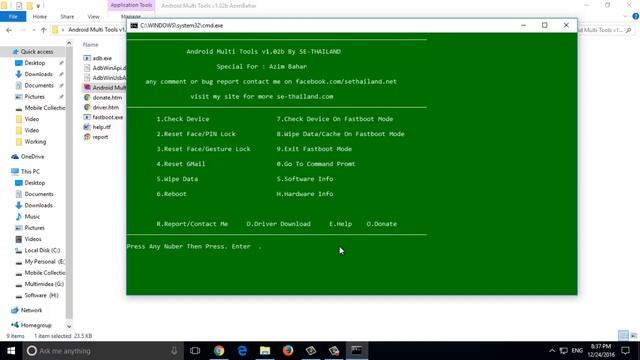Screen dimensions: 640x360
Task: Click '1.Check Device' text in console
Action: [183, 119]
